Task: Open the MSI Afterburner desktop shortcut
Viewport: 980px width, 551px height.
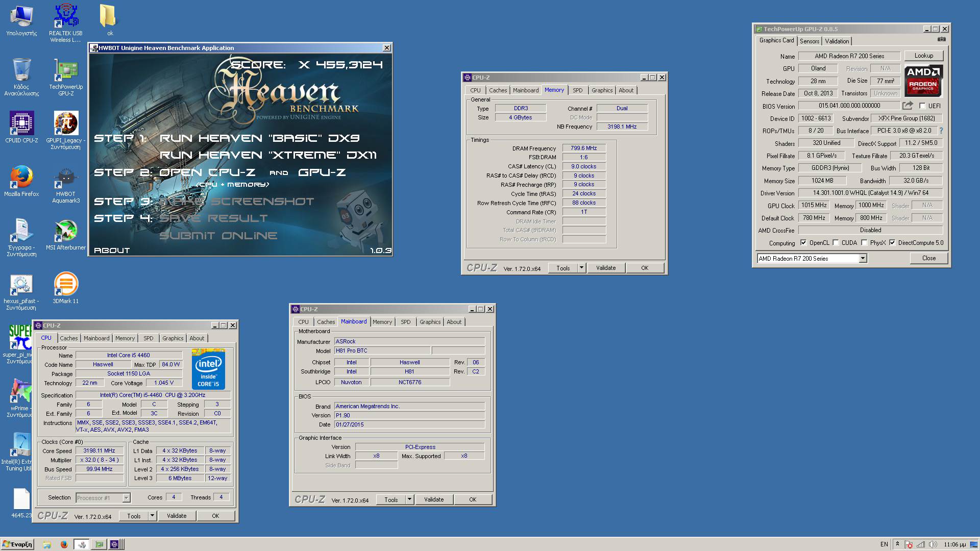Action: [66, 235]
